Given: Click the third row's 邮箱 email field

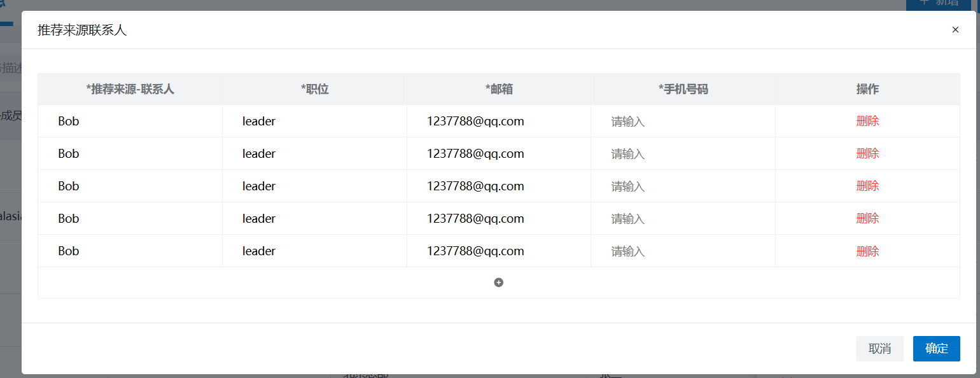Looking at the screenshot, I should [x=499, y=186].
